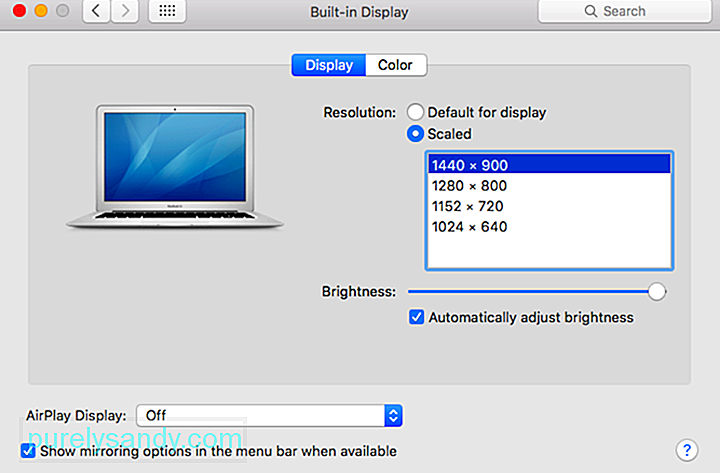Toggle Automatically adjust brightness checkbox

[416, 317]
